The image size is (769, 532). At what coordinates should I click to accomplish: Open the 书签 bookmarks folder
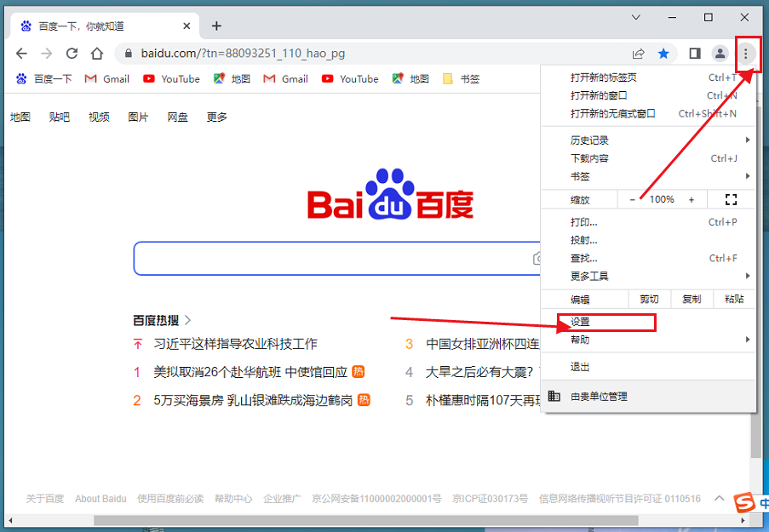pyautogui.click(x=461, y=79)
